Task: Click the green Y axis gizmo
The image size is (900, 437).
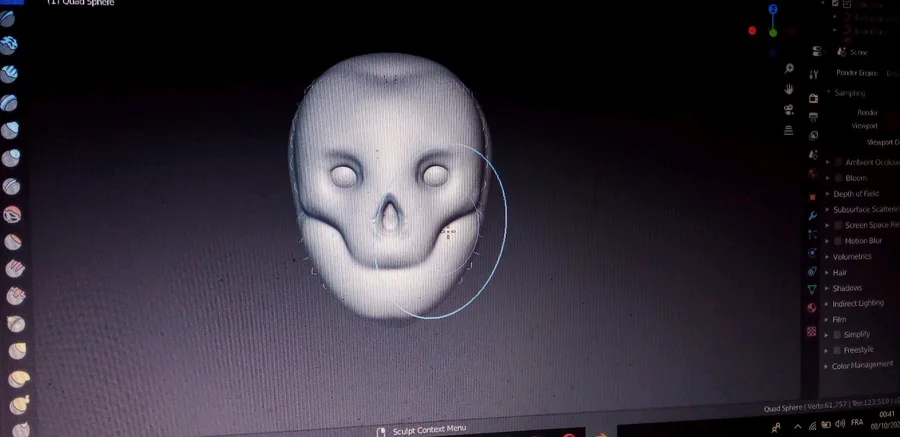Action: [x=773, y=33]
